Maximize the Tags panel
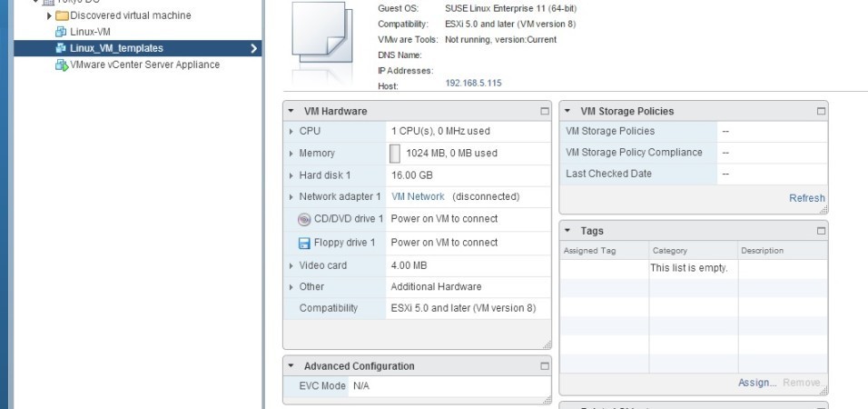 click(821, 231)
